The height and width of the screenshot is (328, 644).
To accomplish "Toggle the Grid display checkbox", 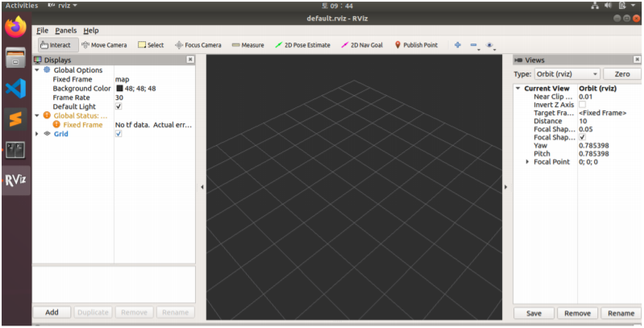I will tap(118, 134).
